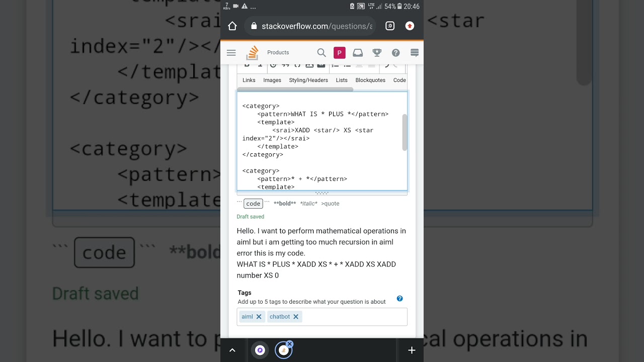Viewport: 644px width, 362px height.
Task: Click the '* + *' pattern line
Action: click(302, 179)
